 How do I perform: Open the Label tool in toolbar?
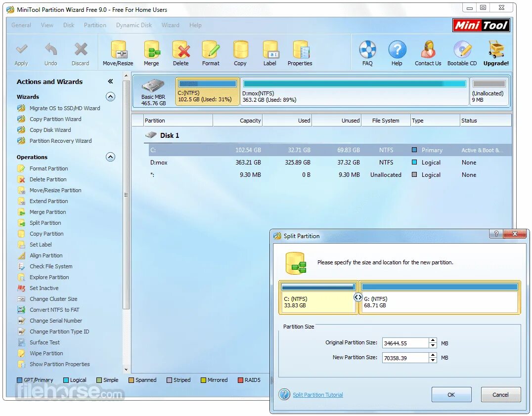pos(270,53)
